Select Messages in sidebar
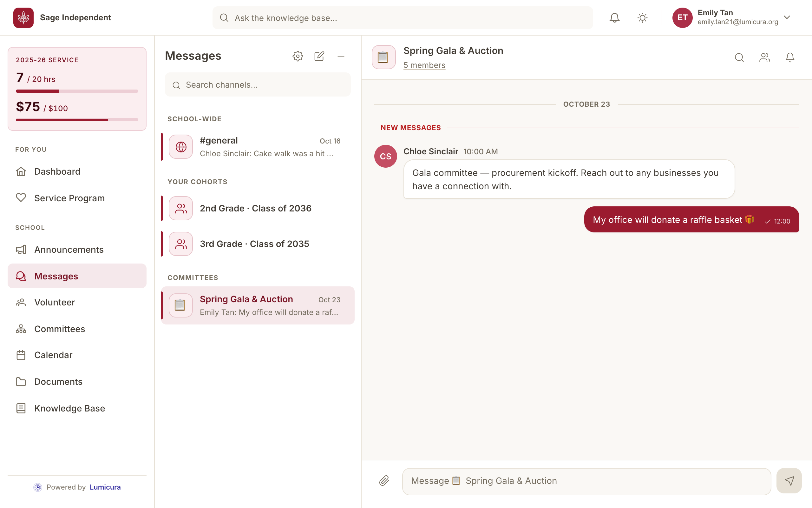Screen dimensions: 812x508 pos(77,276)
